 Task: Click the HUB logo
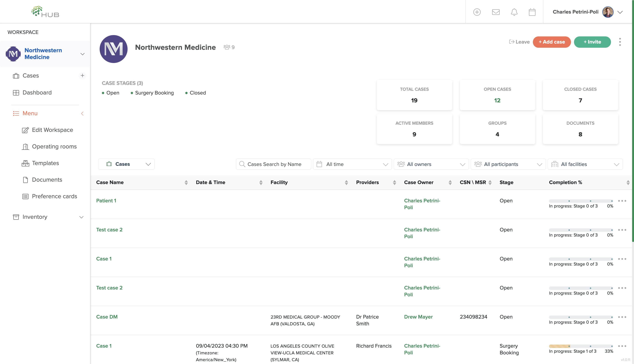pyautogui.click(x=45, y=12)
